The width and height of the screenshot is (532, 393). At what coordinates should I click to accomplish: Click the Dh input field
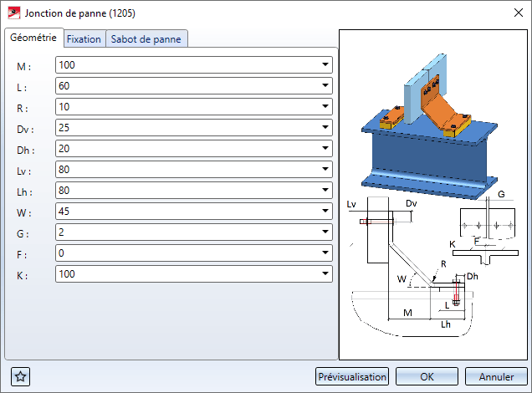point(186,149)
